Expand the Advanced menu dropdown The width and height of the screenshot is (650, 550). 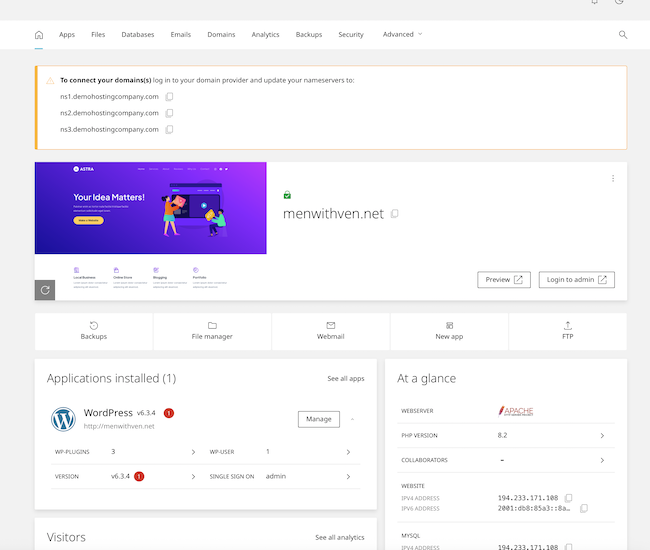(x=402, y=34)
